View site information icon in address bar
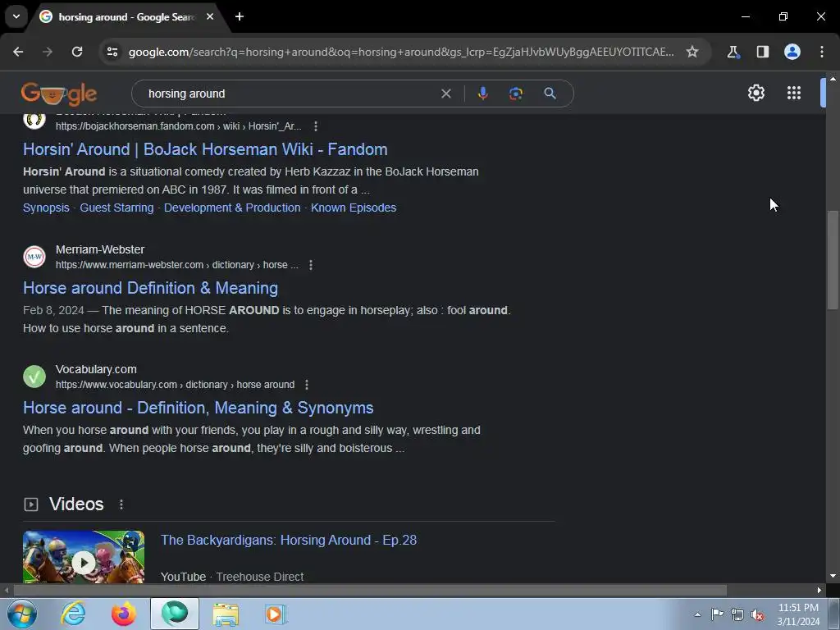 (x=112, y=52)
